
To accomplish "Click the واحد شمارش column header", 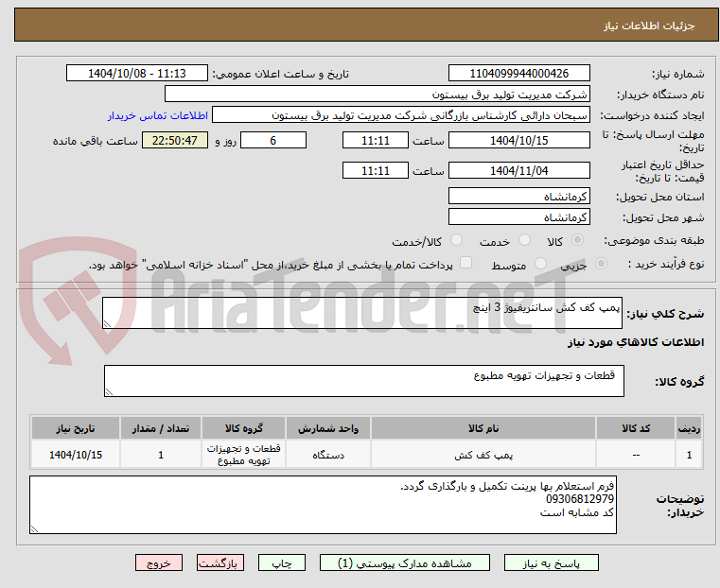I will [328, 428].
